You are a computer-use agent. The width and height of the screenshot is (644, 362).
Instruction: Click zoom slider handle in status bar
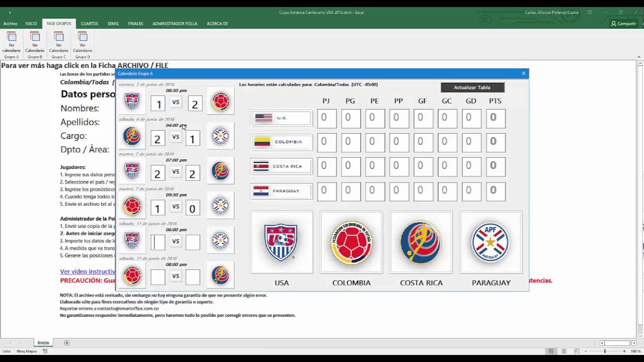click(x=605, y=351)
